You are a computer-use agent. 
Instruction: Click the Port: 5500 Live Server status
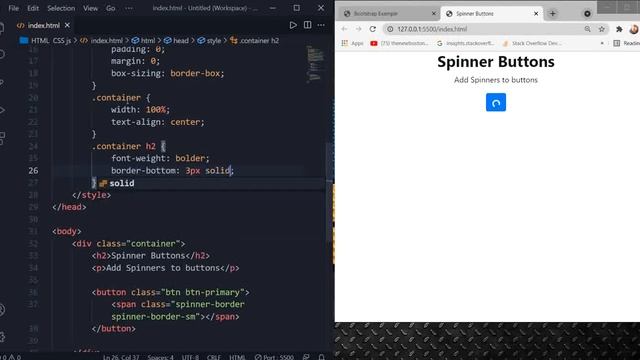coord(274,357)
